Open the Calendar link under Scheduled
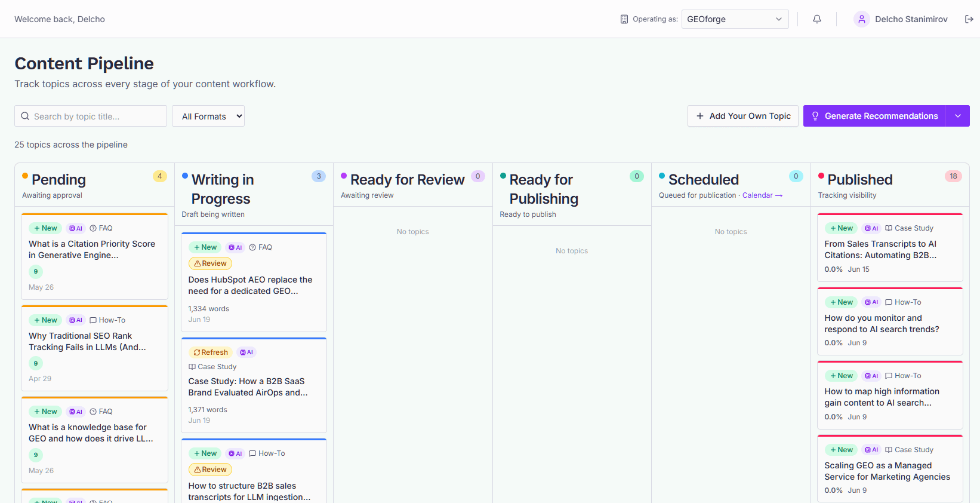980x503 pixels. coord(762,195)
